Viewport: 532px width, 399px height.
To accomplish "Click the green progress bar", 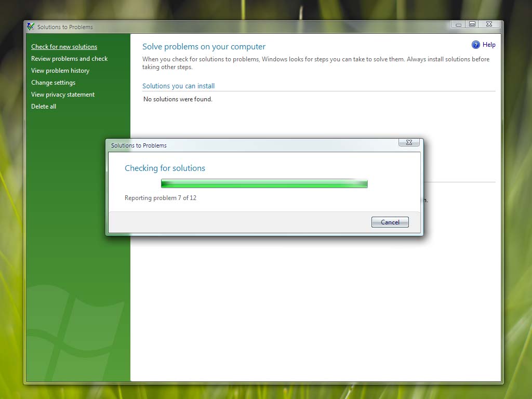I will 264,183.
